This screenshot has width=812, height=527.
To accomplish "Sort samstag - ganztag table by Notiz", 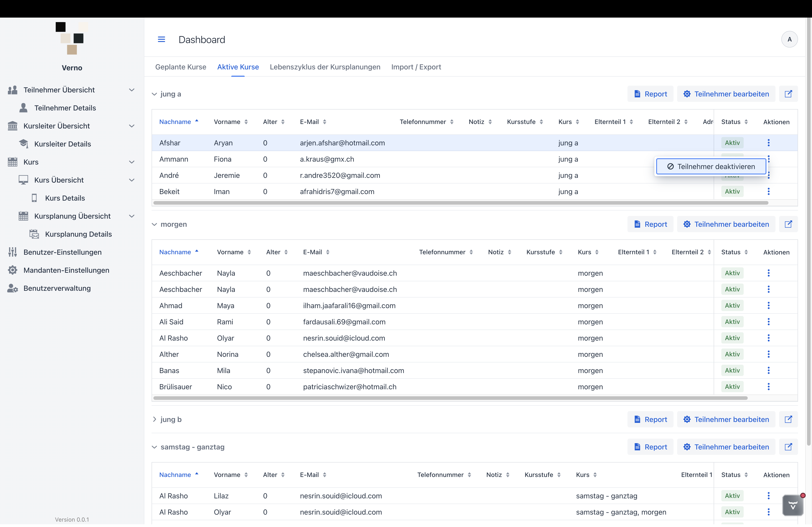I will [x=498, y=474].
